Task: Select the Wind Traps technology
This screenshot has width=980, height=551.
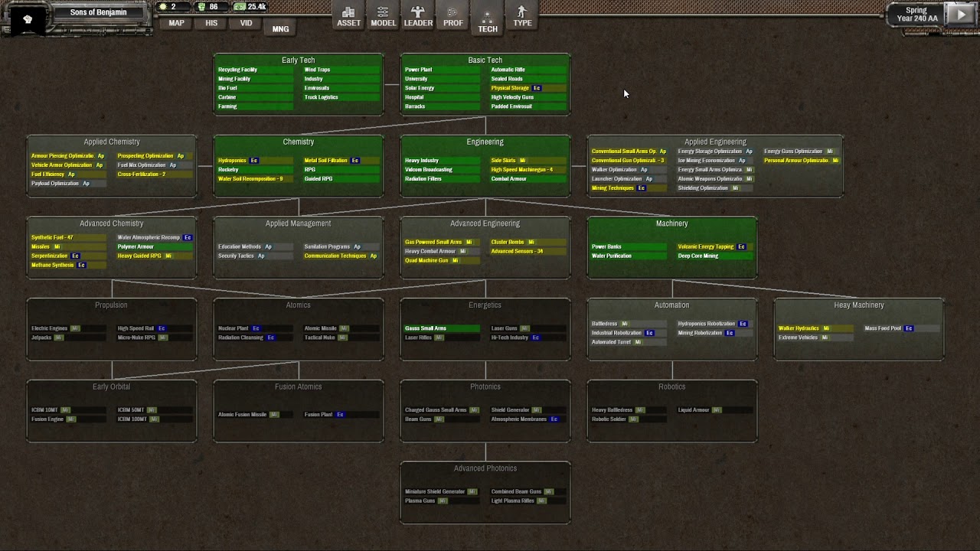Action: [341, 70]
